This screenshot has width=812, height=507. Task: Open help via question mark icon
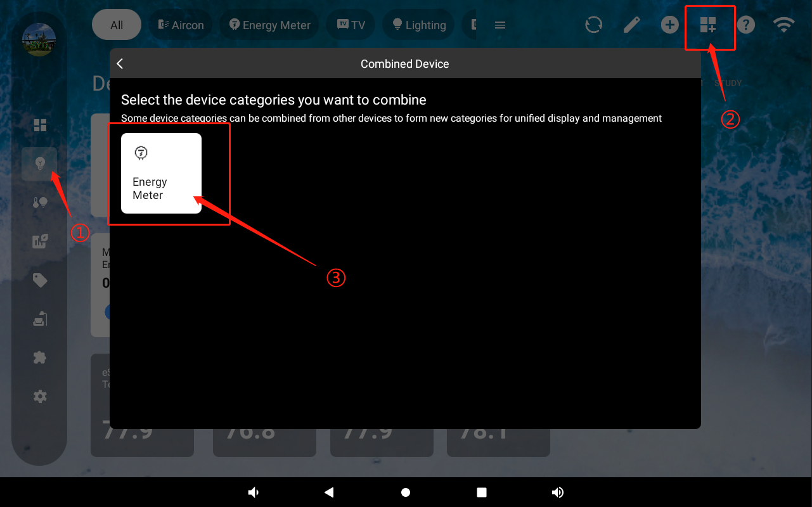(x=746, y=25)
